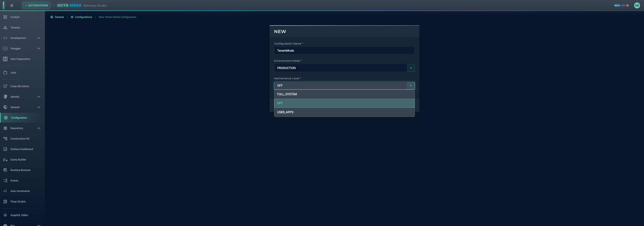
Task: Open the GraphQL Editor icon
Action: pyautogui.click(x=5, y=215)
